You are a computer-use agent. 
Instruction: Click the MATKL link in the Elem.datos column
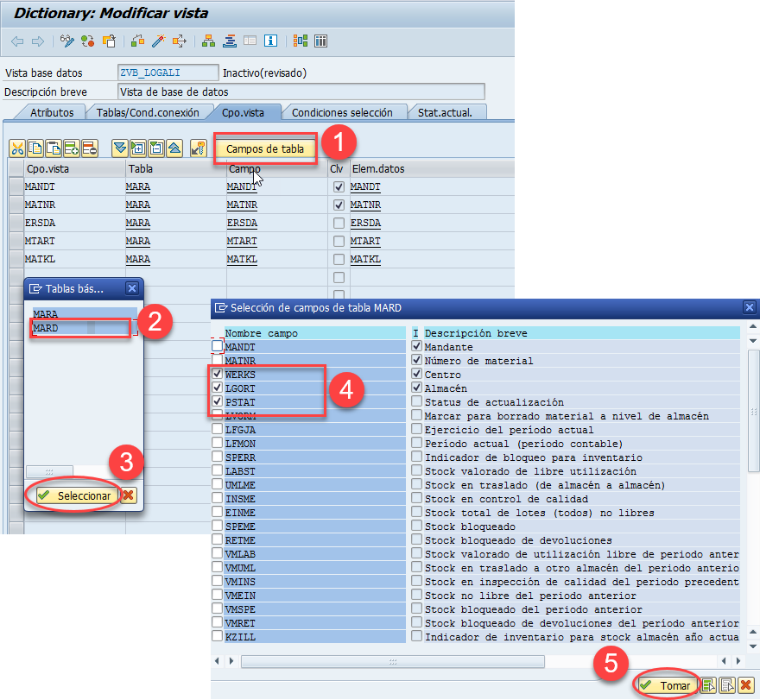(x=365, y=259)
